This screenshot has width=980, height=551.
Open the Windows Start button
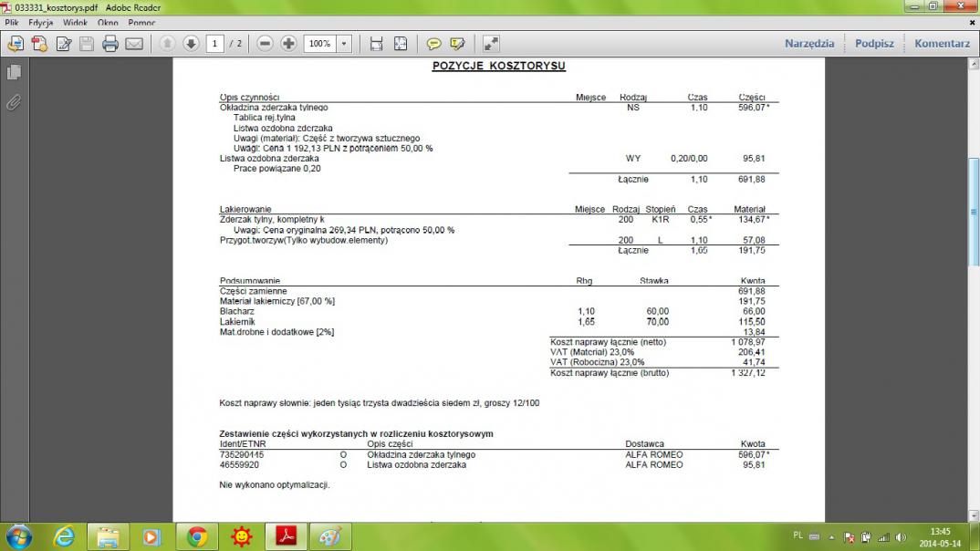[19, 536]
